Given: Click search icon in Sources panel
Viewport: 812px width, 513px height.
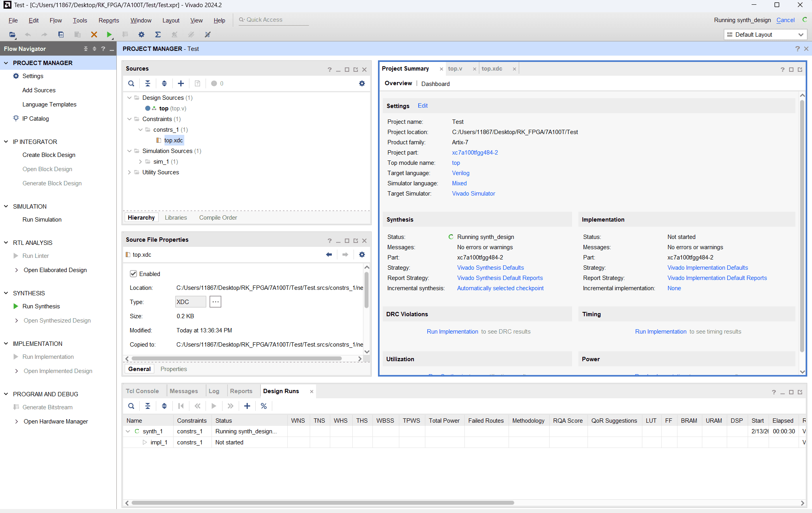Looking at the screenshot, I should point(131,84).
